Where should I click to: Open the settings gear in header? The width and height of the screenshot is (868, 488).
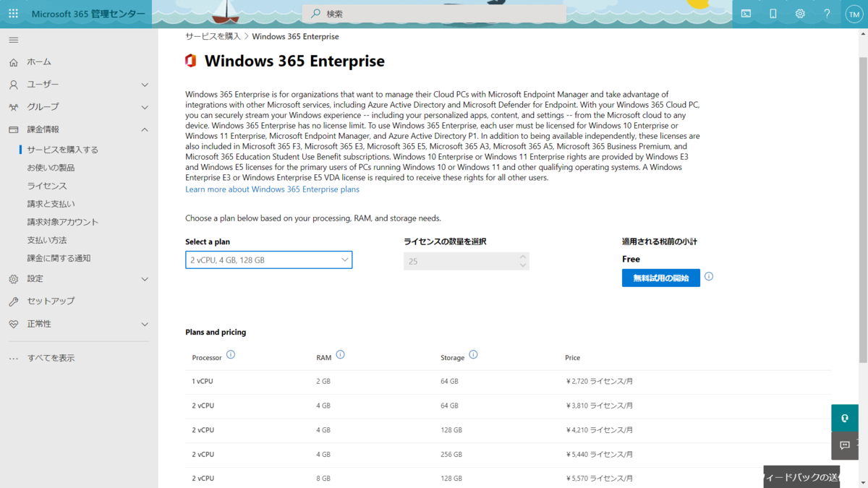[800, 14]
